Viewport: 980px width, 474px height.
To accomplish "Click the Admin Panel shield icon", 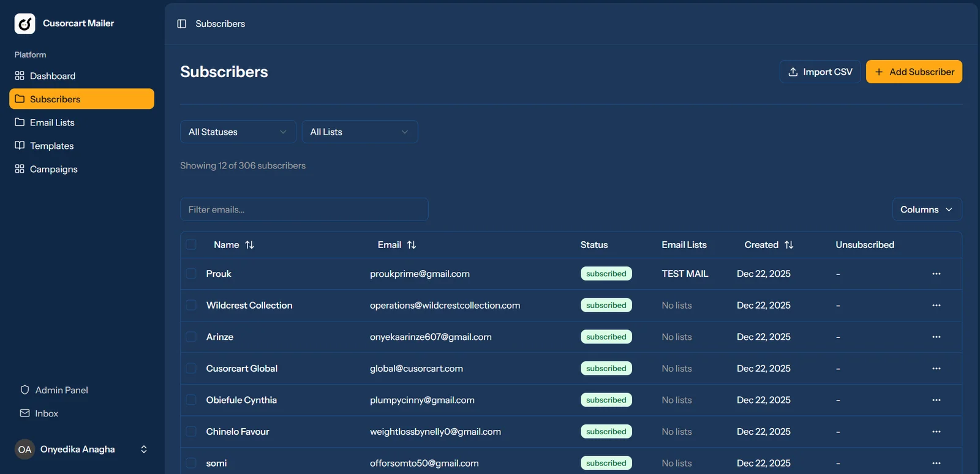I will pyautogui.click(x=25, y=390).
